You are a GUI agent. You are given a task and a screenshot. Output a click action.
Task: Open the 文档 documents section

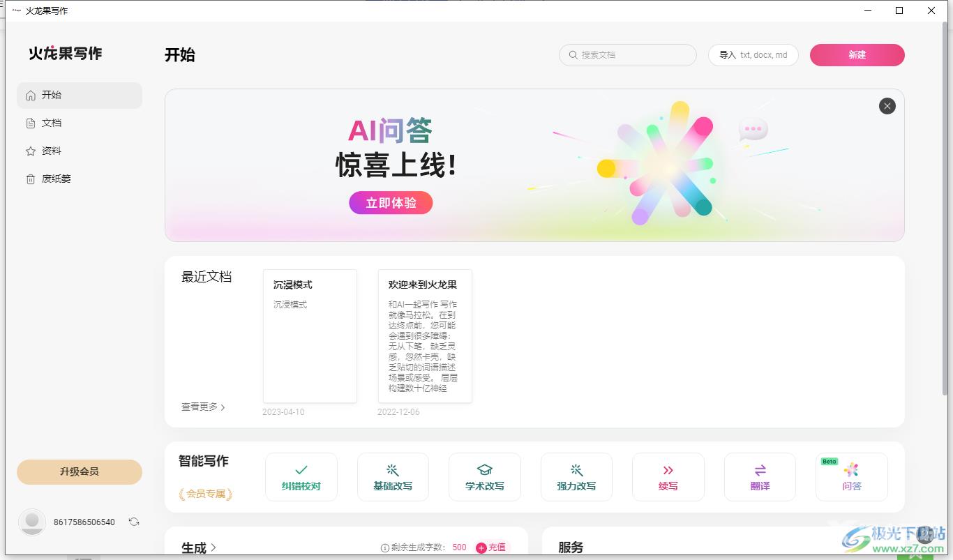[x=80, y=123]
